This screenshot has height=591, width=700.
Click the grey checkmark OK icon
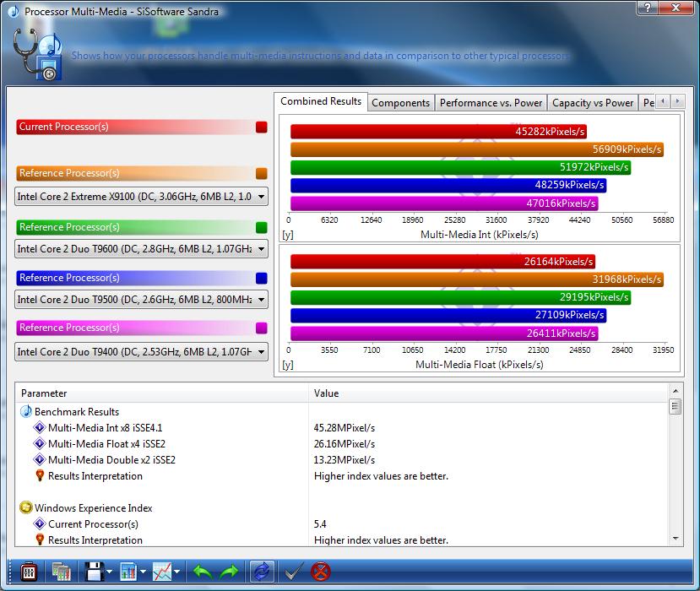pos(294,572)
